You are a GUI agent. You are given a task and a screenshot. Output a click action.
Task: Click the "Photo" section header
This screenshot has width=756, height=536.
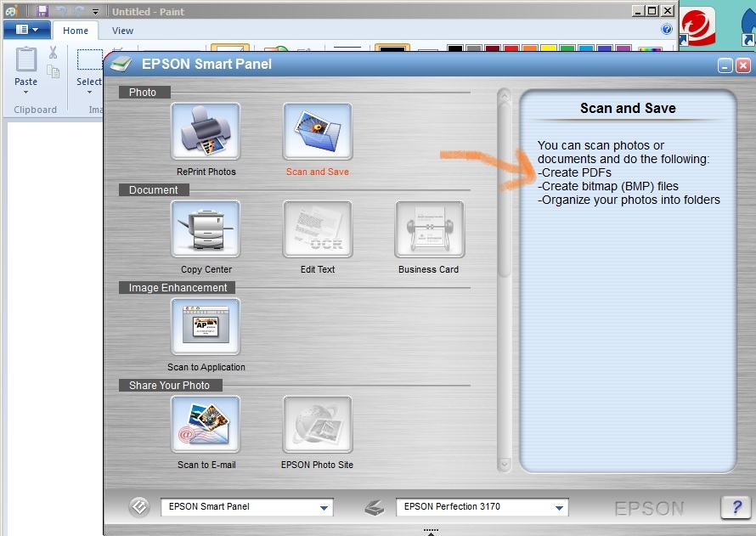[144, 92]
